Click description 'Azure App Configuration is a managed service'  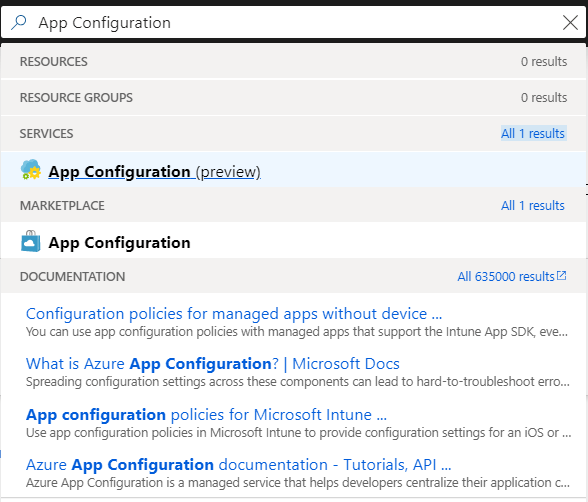click(298, 483)
